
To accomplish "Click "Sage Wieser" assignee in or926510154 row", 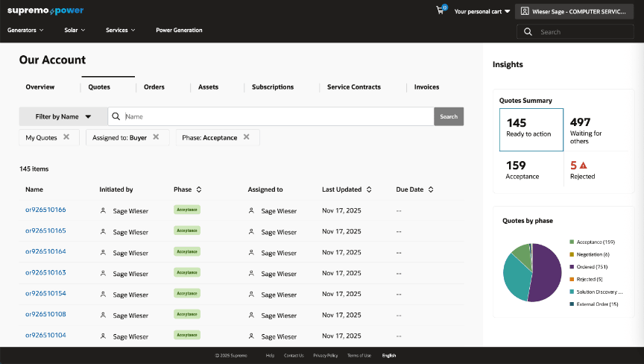I will point(279,295).
